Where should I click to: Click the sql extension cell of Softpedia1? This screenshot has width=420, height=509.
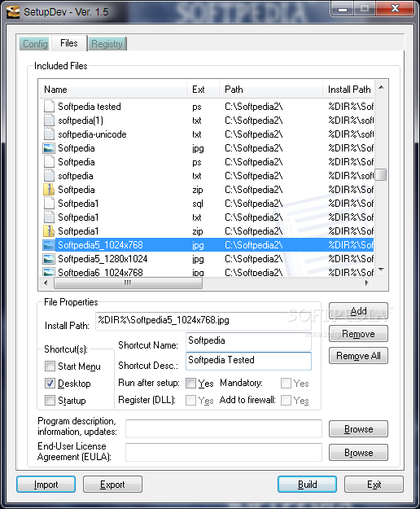pyautogui.click(x=198, y=204)
